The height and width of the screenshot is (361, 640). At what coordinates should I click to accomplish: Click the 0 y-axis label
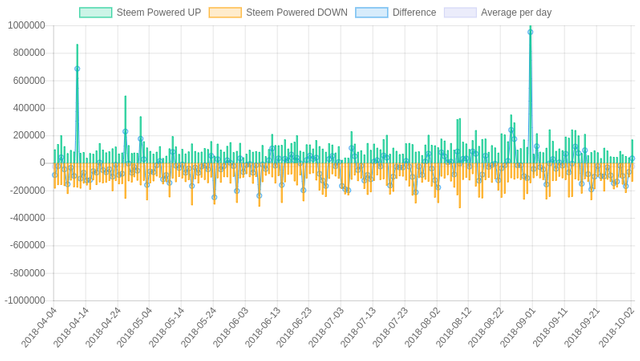(x=42, y=163)
